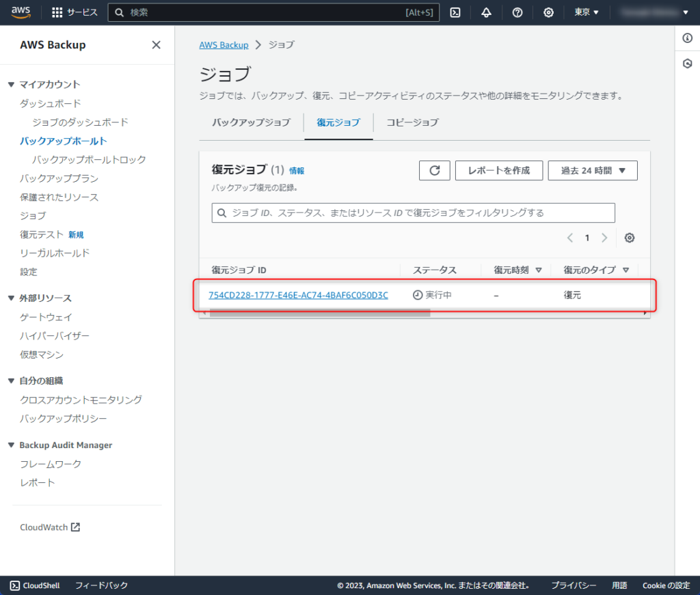Go to previous page of restore jobs
Viewport: 700px width, 595px height.
point(569,238)
